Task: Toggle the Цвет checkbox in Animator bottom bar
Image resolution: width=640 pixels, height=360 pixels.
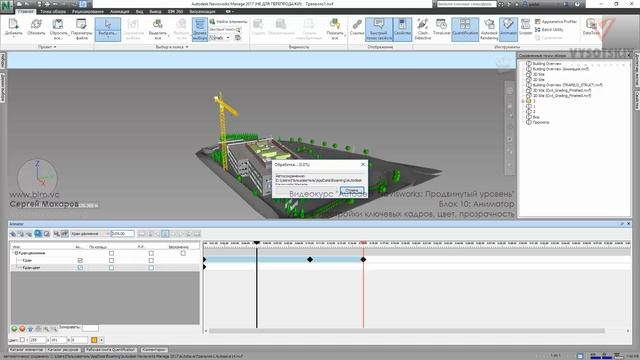Action: coord(22,340)
